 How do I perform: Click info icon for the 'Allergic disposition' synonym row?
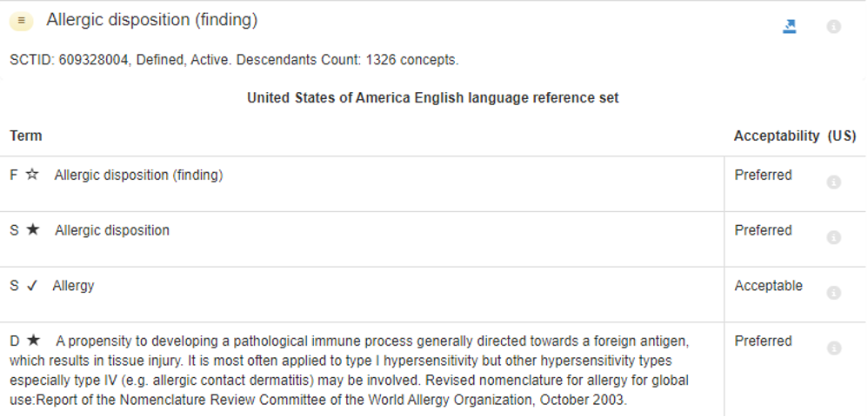[x=833, y=237]
